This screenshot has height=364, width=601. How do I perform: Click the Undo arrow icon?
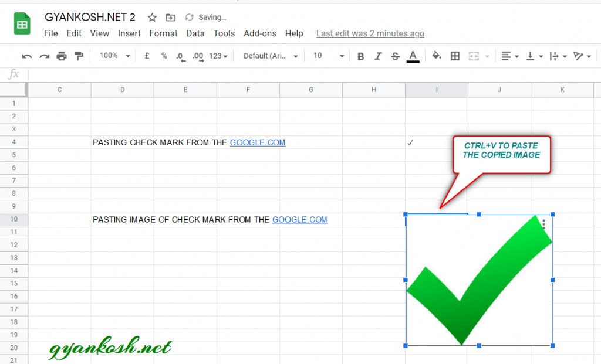tap(26, 56)
